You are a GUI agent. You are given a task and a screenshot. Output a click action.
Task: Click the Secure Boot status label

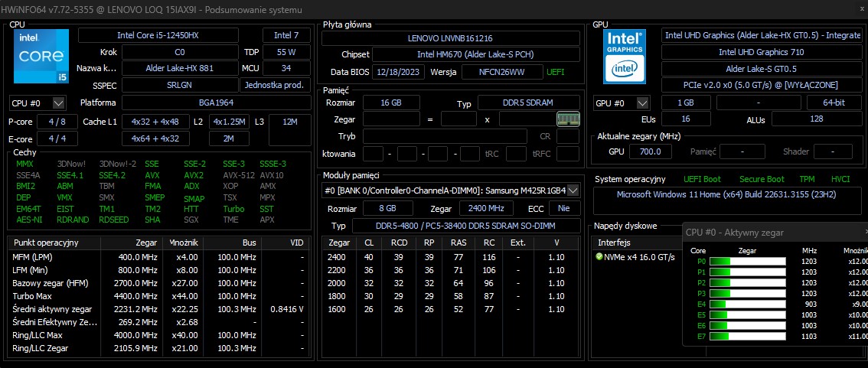click(761, 179)
